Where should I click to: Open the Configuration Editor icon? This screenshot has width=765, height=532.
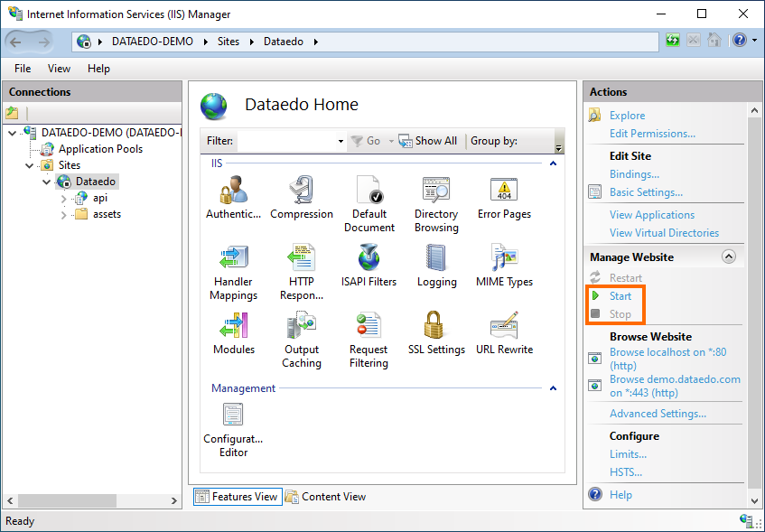[233, 415]
